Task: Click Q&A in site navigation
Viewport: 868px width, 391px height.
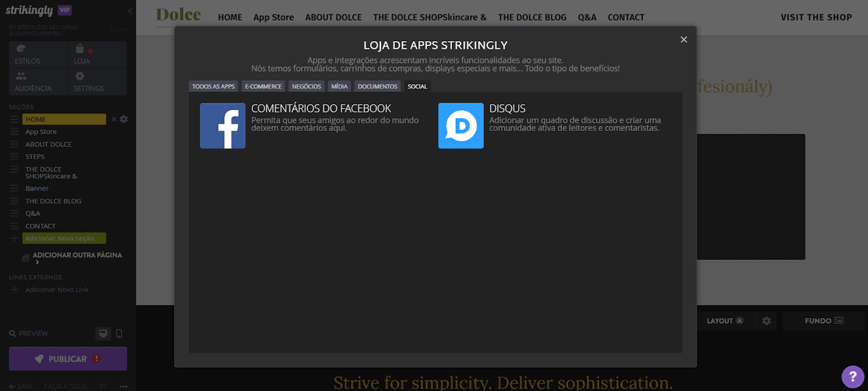Action: [587, 17]
